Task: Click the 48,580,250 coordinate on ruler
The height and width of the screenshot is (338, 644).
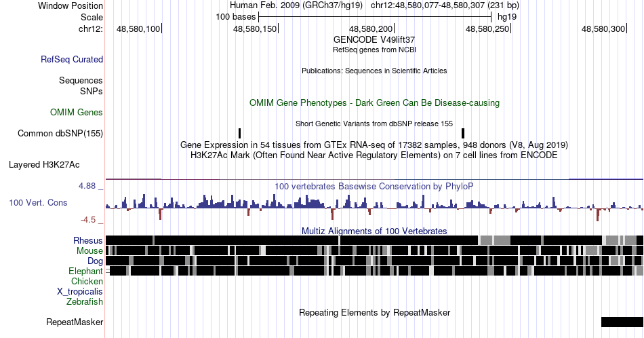Action: point(487,29)
